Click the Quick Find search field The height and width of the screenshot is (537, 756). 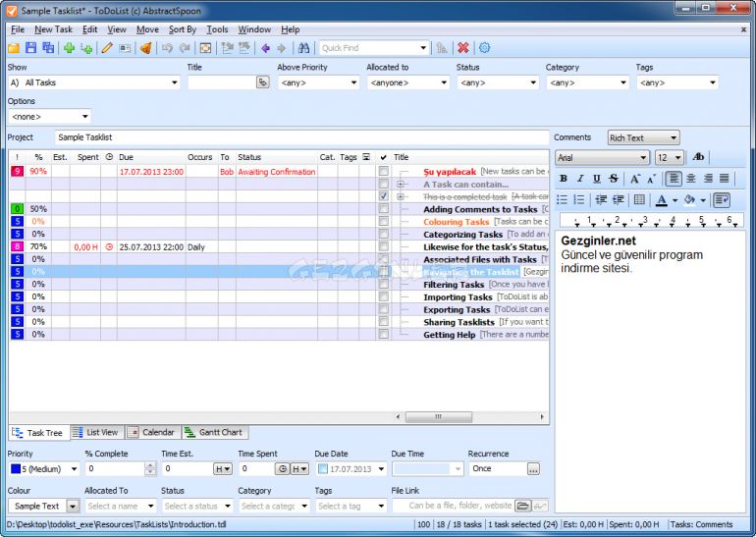pyautogui.click(x=368, y=48)
